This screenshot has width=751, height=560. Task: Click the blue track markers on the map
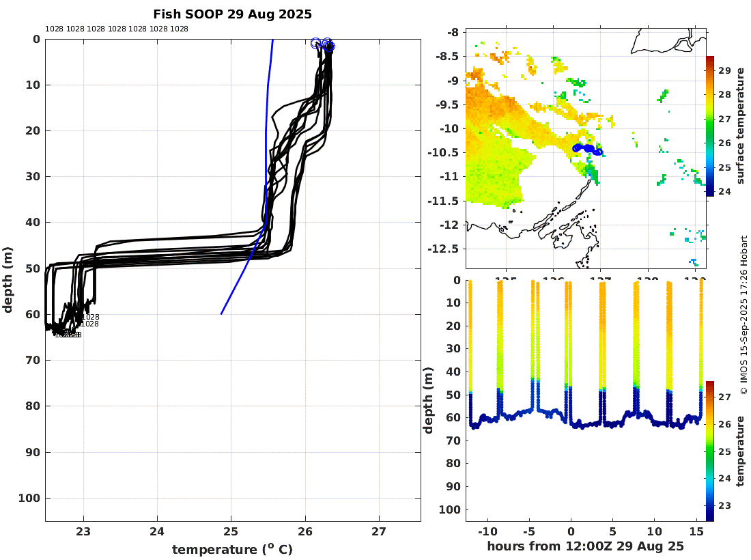click(x=588, y=150)
